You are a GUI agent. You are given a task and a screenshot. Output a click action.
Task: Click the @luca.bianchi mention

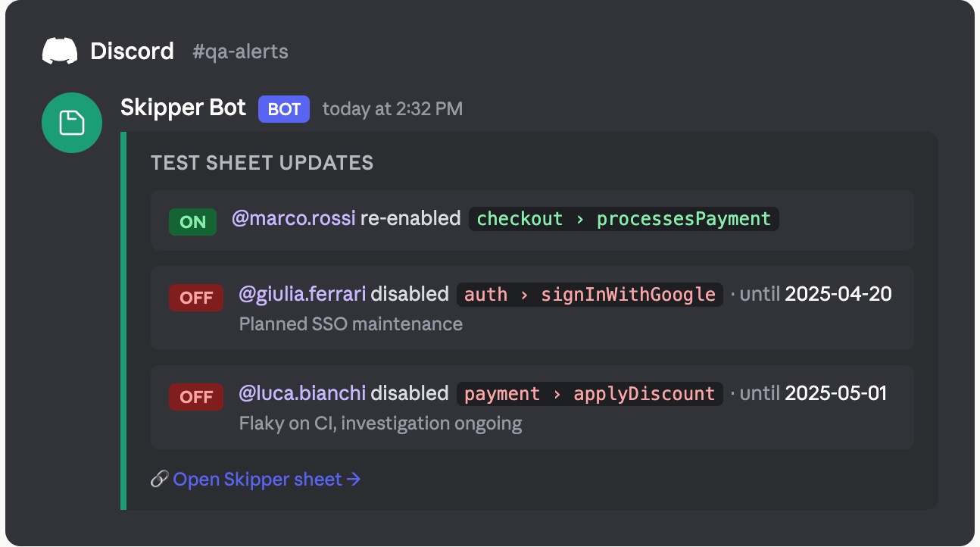tap(302, 393)
